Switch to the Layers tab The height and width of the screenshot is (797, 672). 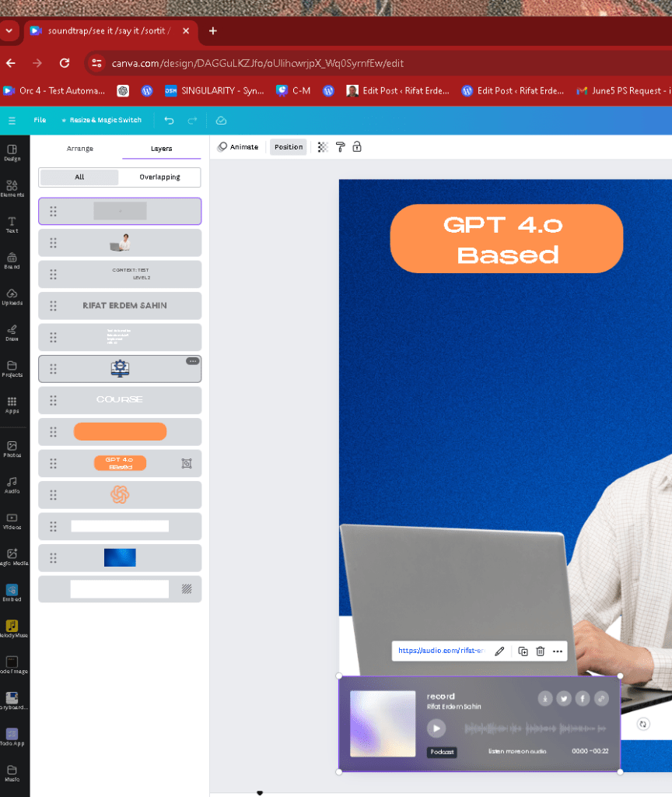pos(162,149)
